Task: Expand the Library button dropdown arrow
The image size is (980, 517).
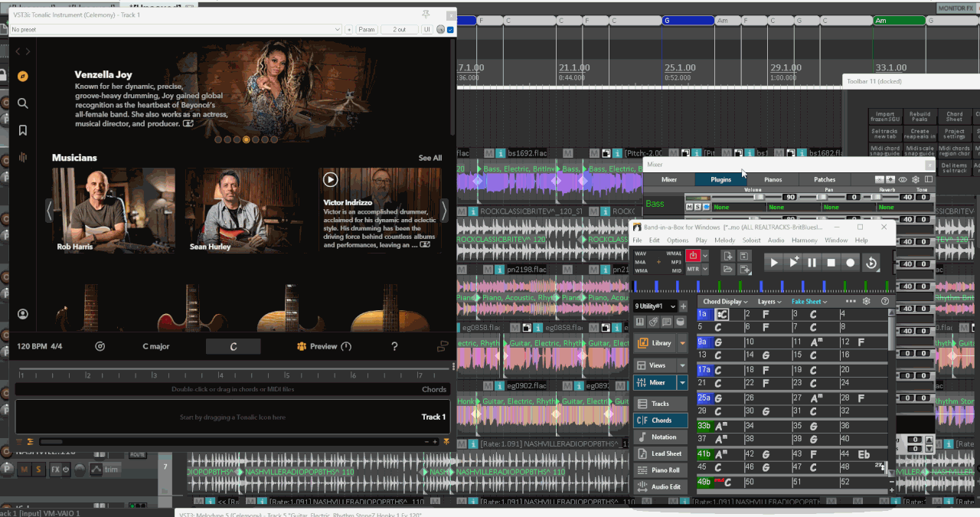Action: 683,343
